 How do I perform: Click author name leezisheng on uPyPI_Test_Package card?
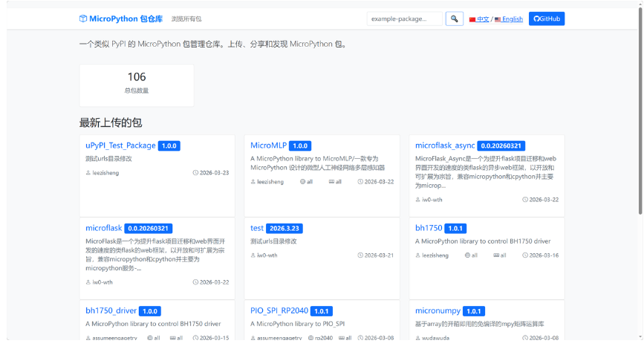105,173
